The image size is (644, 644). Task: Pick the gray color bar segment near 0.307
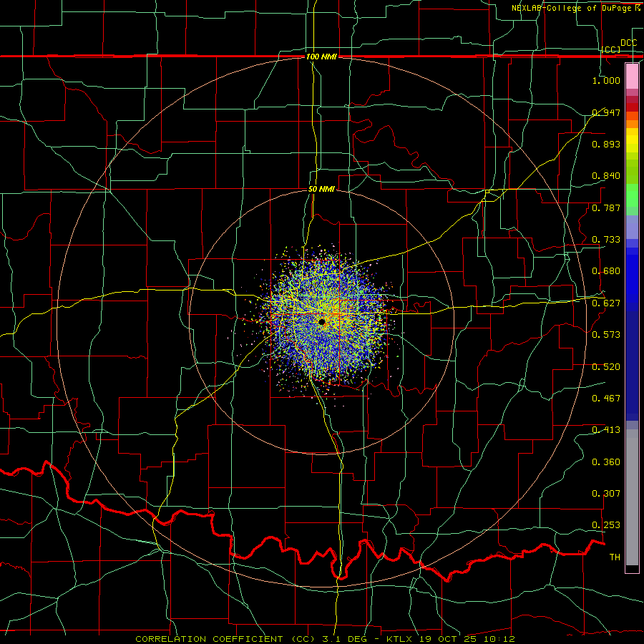point(632,497)
